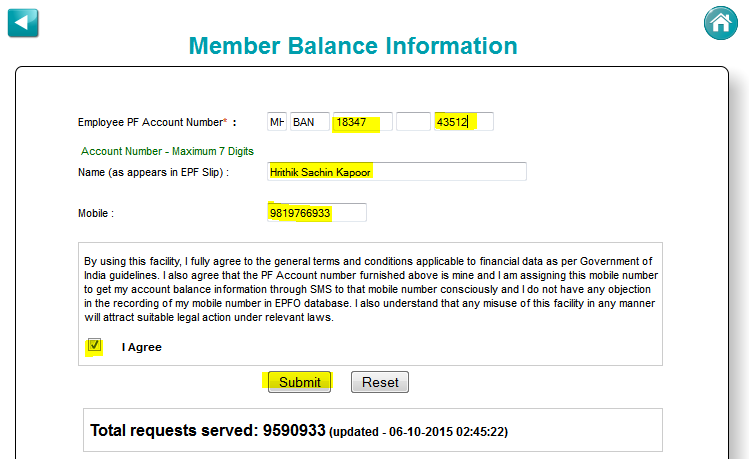Select the terms and conditions paragraph
This screenshot has width=749, height=459.
click(x=371, y=289)
